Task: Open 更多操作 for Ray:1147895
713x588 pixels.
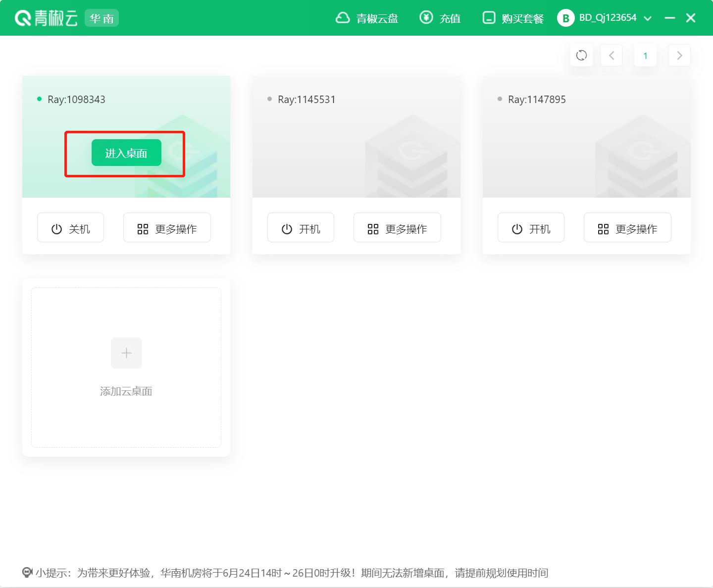Action: 627,227
